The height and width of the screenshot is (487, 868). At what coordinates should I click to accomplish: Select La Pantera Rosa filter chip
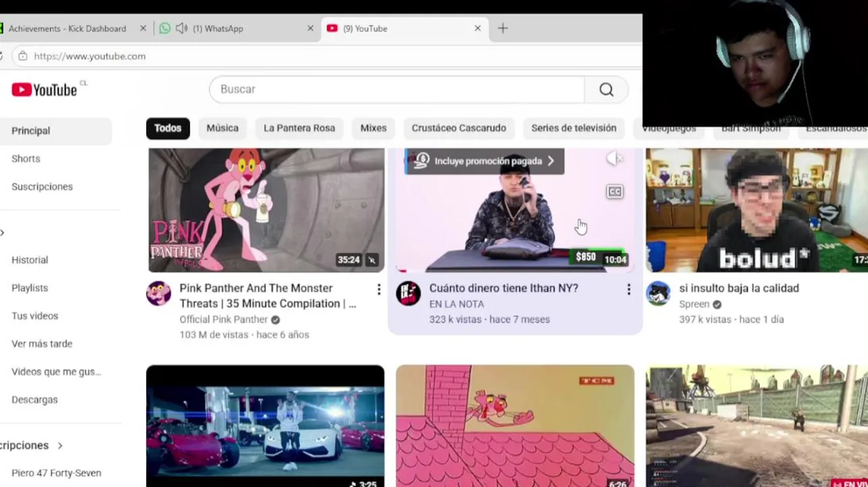[299, 128]
